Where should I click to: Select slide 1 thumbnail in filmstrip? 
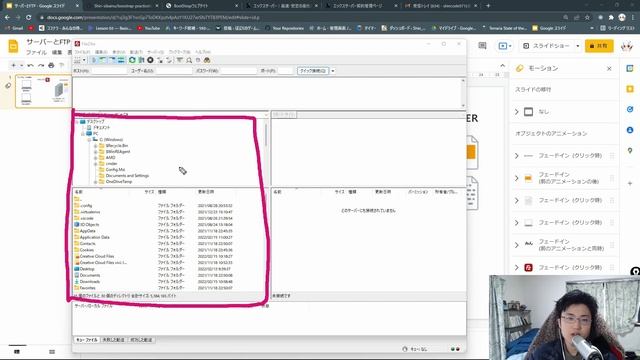43,91
